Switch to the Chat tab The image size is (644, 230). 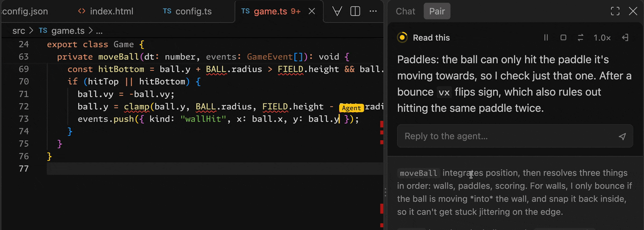(405, 11)
